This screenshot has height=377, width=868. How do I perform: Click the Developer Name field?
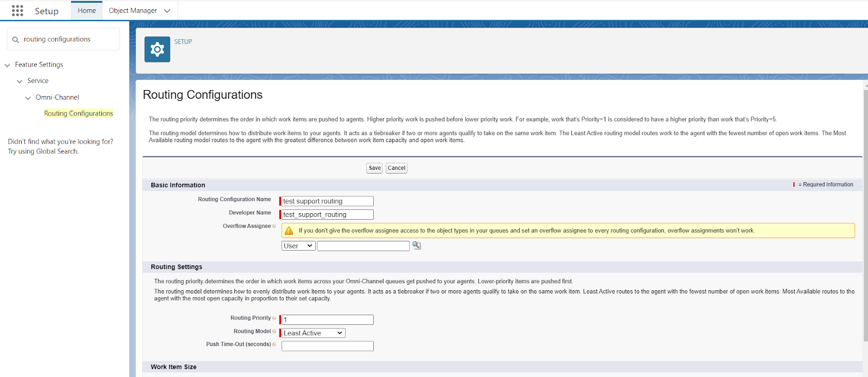[x=327, y=215]
